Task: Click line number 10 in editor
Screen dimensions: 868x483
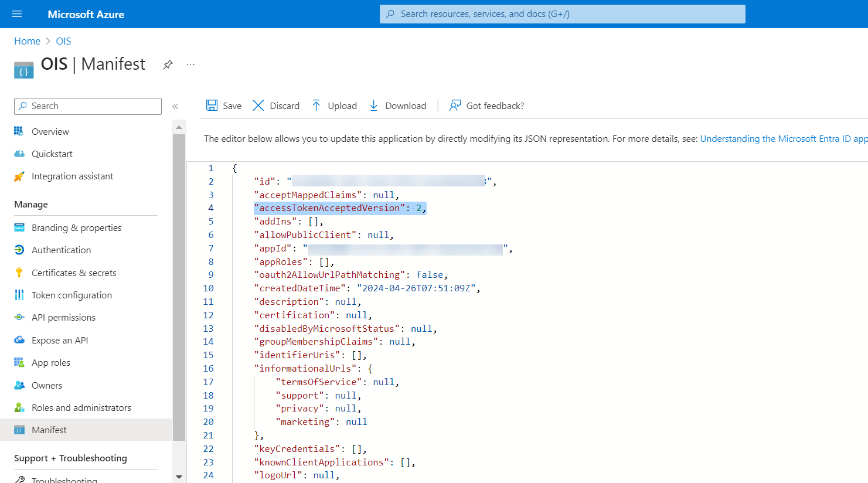Action: coord(208,288)
